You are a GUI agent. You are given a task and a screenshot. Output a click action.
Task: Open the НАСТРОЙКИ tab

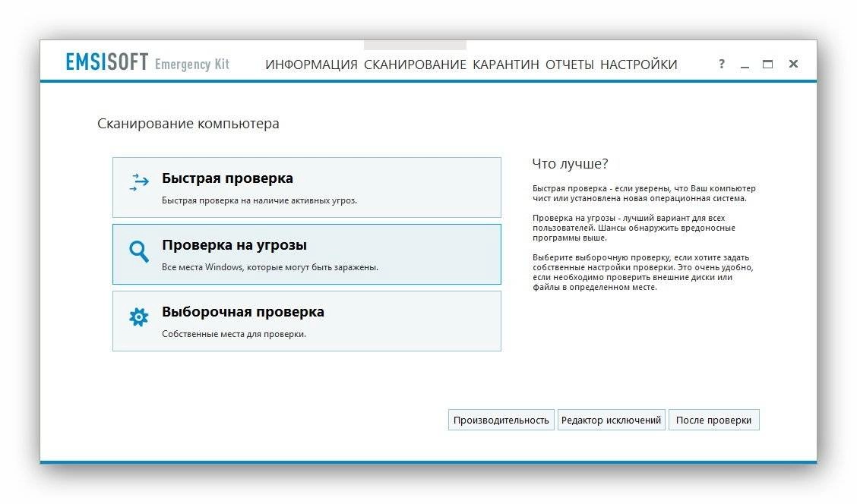[x=639, y=65]
